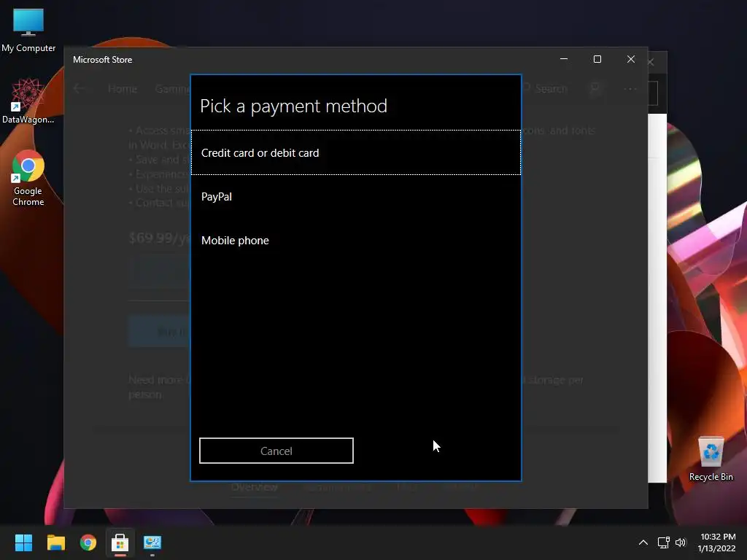Open Chrome from the taskbar
747x560 pixels.
coord(88,542)
